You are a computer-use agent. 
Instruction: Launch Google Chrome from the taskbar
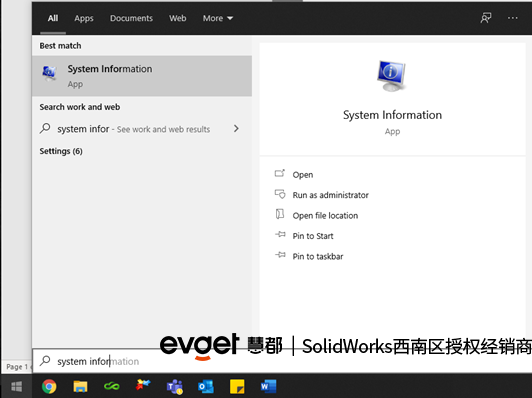click(x=49, y=386)
